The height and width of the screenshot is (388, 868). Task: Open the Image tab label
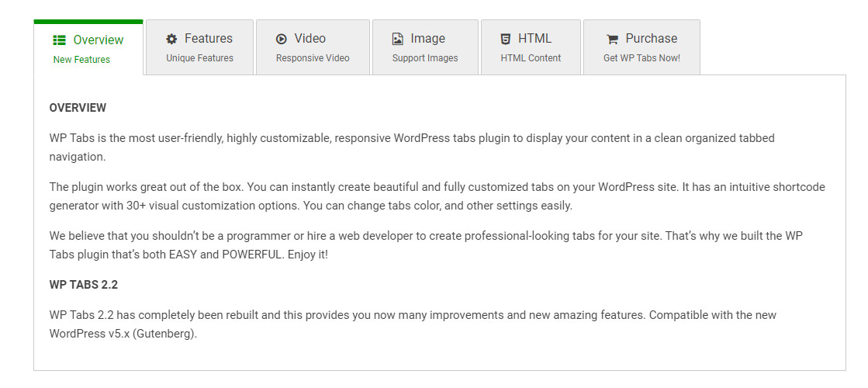pos(428,38)
